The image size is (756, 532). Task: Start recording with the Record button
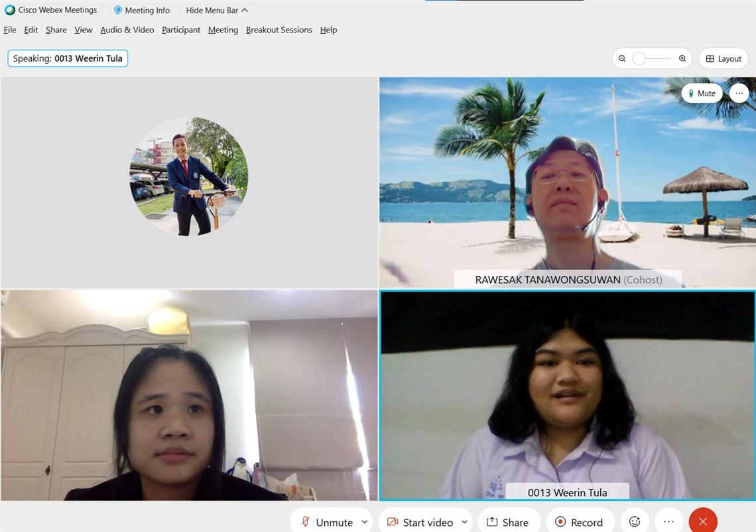[x=579, y=522]
